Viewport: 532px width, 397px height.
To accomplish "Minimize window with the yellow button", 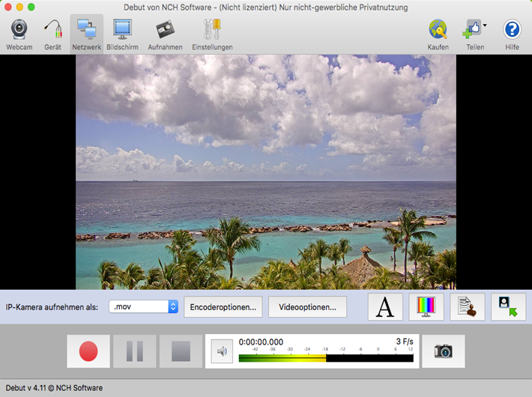I will click(x=19, y=7).
